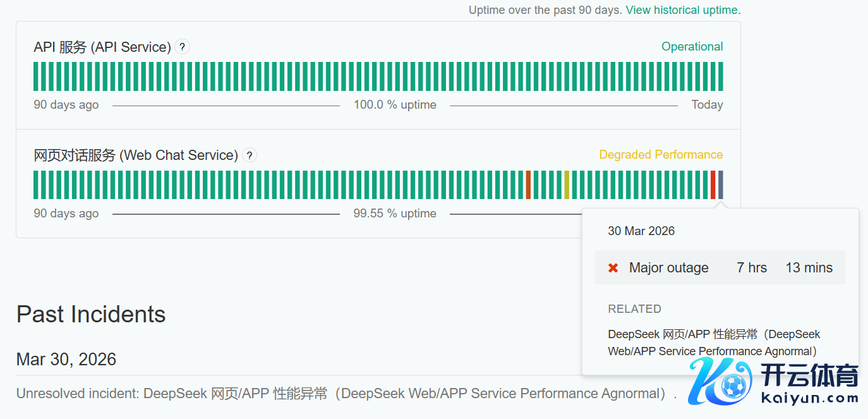Click the Major outage row in tooltip
Image resolution: width=868 pixels, height=419 pixels.
[x=720, y=268]
